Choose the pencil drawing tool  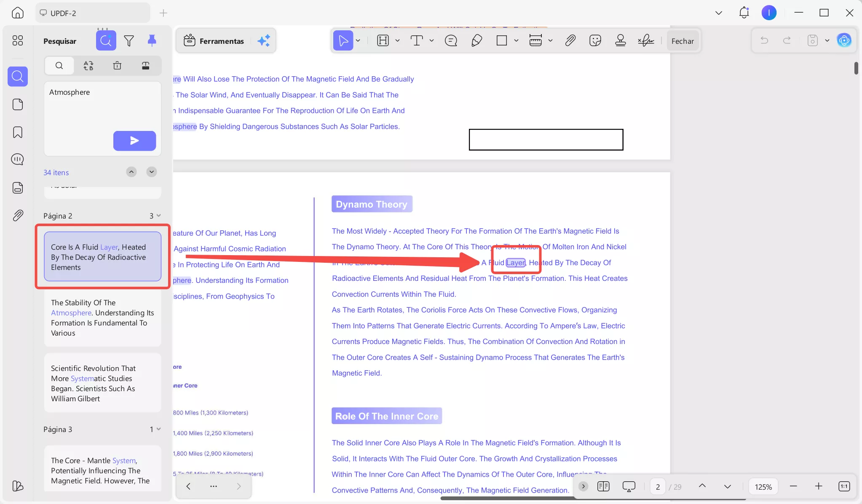point(477,40)
